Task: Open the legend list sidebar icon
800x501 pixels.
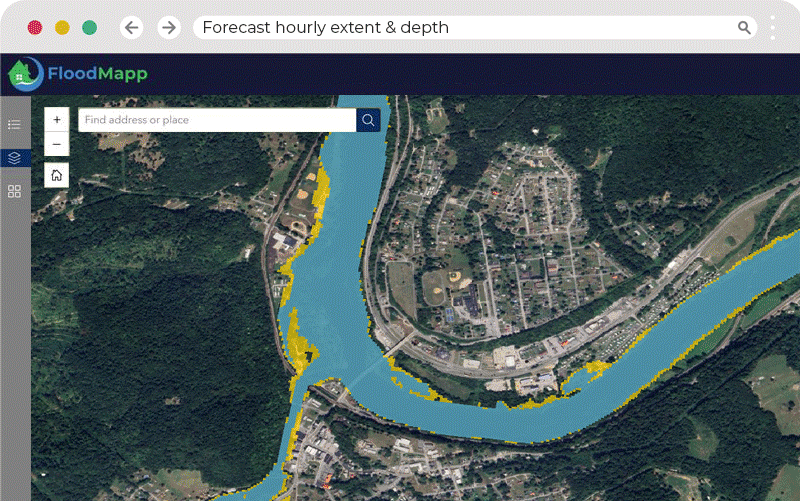Action: tap(15, 125)
